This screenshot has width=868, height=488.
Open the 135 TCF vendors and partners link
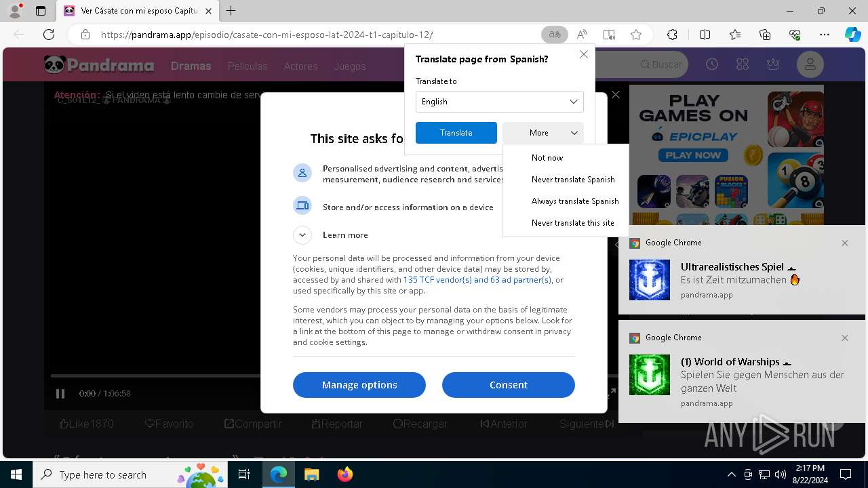(477, 280)
